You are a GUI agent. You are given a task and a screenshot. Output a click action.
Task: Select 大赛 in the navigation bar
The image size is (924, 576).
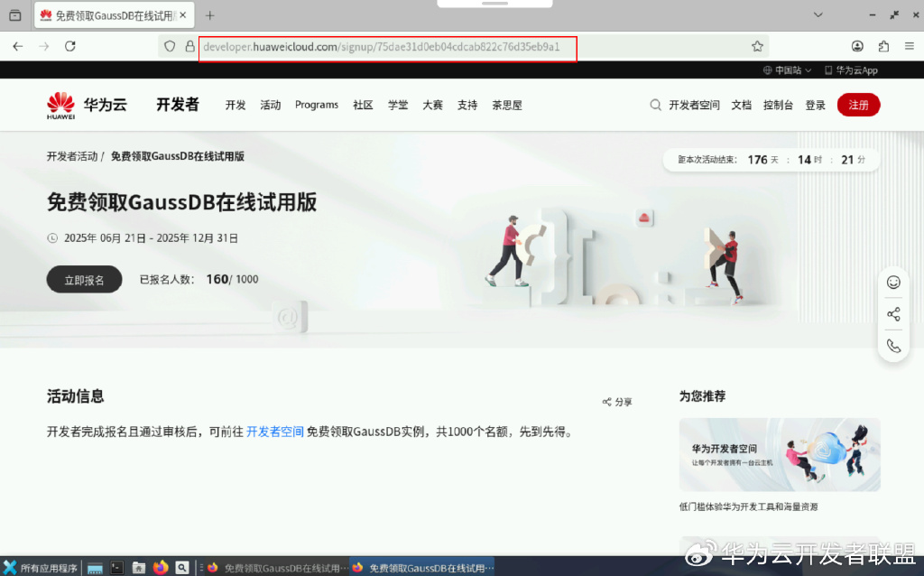click(x=432, y=105)
